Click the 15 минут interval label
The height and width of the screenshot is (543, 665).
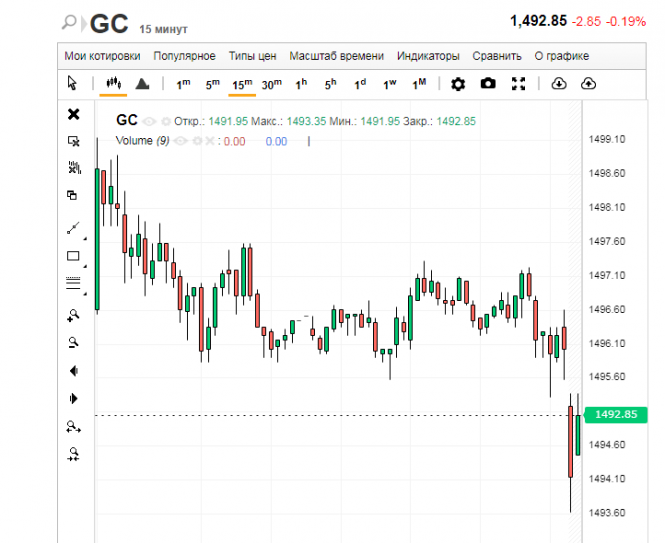click(x=163, y=29)
